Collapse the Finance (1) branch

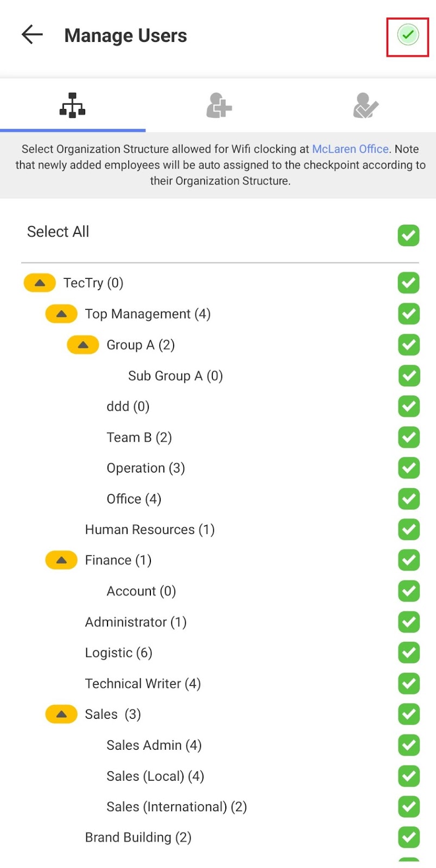click(61, 560)
